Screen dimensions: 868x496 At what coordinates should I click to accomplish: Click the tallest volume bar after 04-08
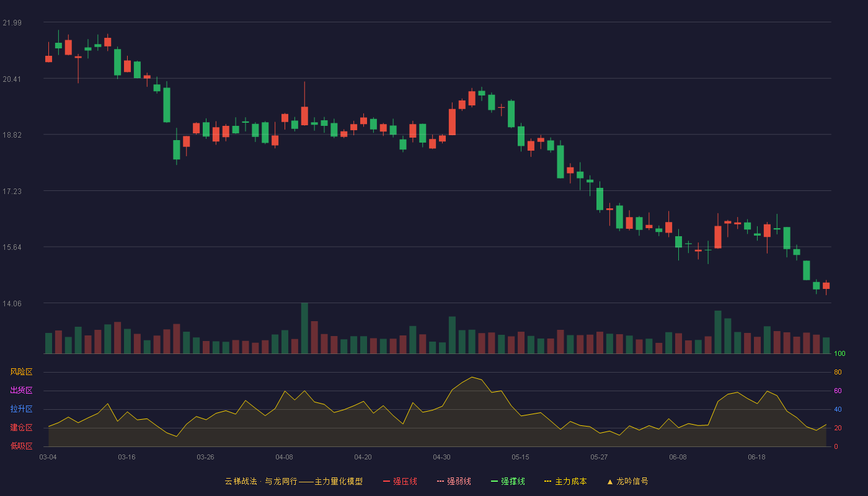pyautogui.click(x=304, y=328)
